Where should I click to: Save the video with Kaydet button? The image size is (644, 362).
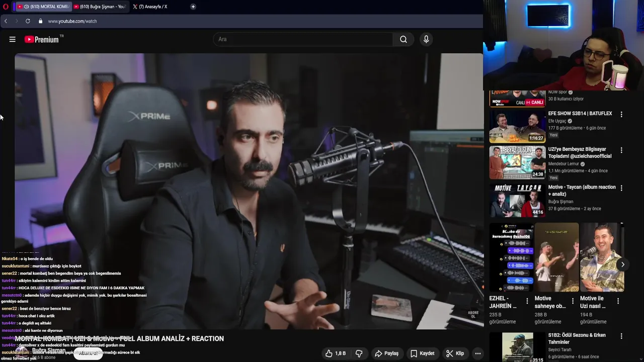click(x=422, y=353)
